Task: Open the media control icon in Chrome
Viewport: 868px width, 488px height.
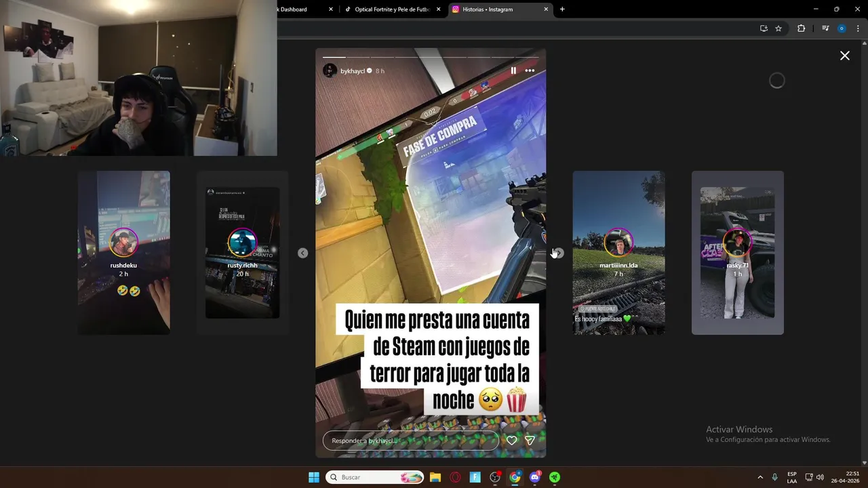Action: point(825,28)
